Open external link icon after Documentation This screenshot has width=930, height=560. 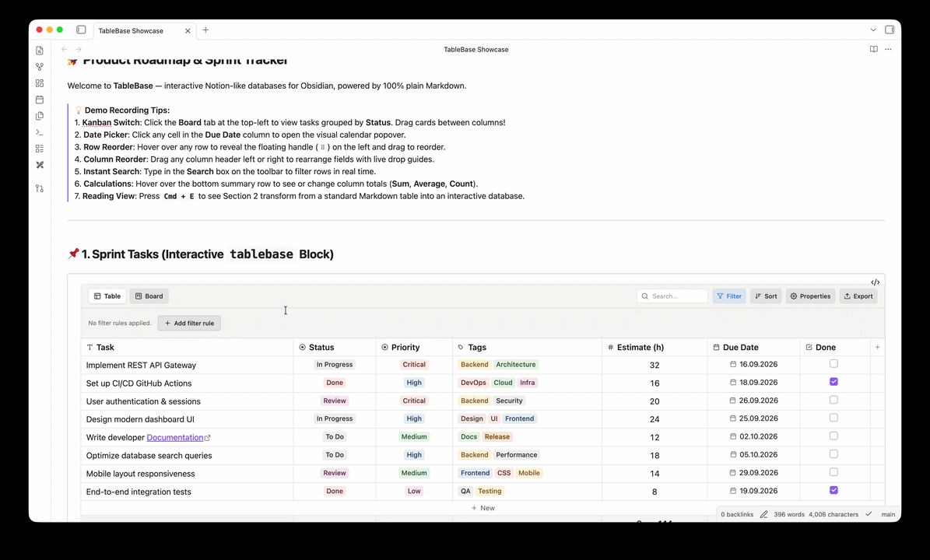pos(208,438)
